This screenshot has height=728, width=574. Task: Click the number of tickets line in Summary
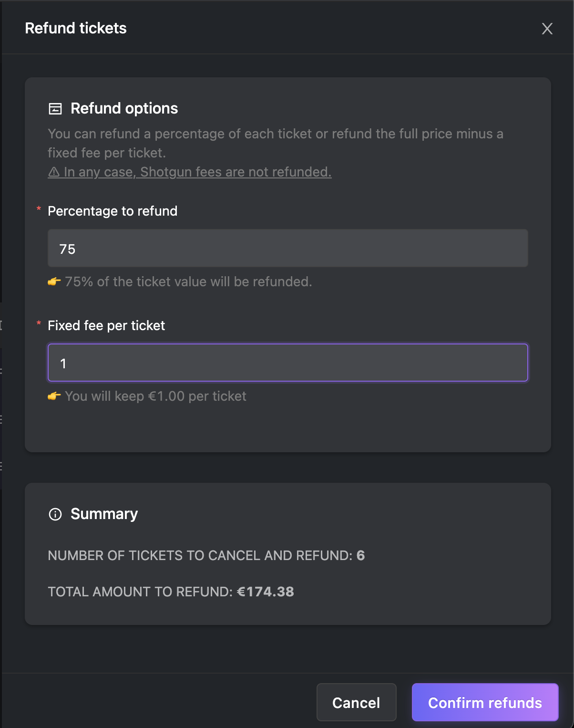tap(206, 555)
